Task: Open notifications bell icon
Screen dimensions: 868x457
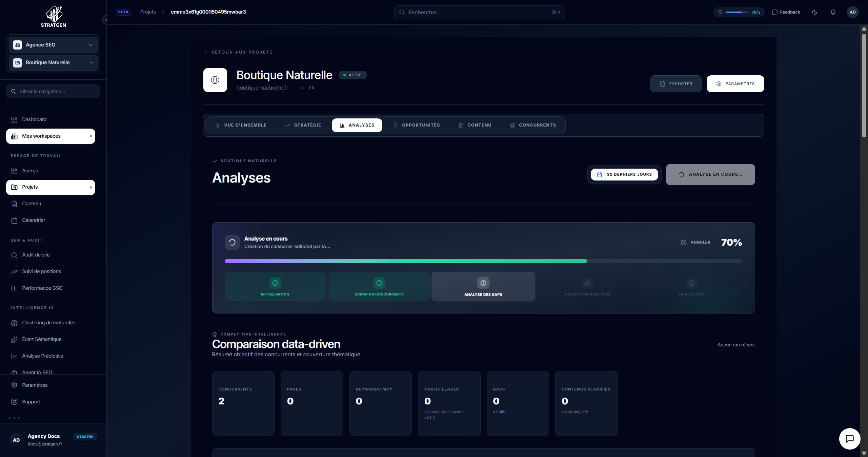Action: click(x=833, y=12)
